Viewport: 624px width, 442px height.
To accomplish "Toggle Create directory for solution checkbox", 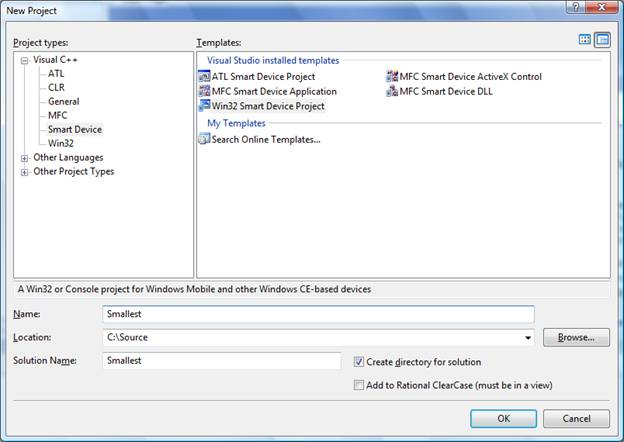I will (359, 362).
